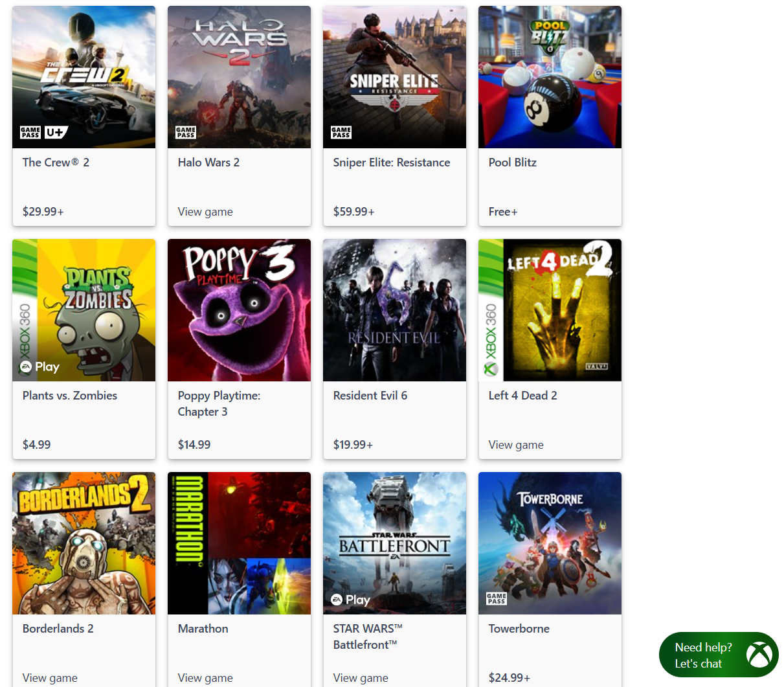Open Marathon cover image

click(240, 543)
